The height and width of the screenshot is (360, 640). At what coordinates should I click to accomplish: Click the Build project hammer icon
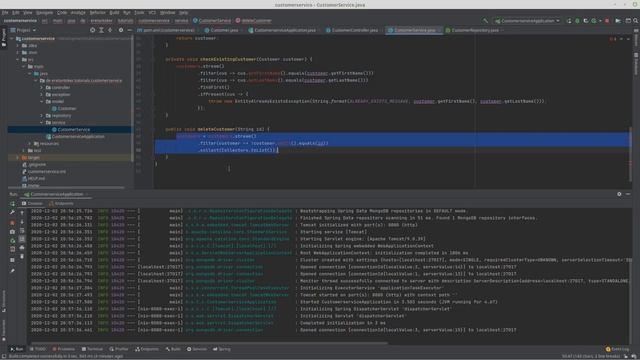point(485,20)
